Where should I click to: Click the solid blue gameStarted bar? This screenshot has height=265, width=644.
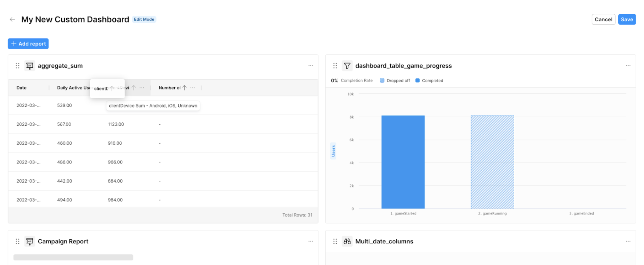(x=403, y=162)
